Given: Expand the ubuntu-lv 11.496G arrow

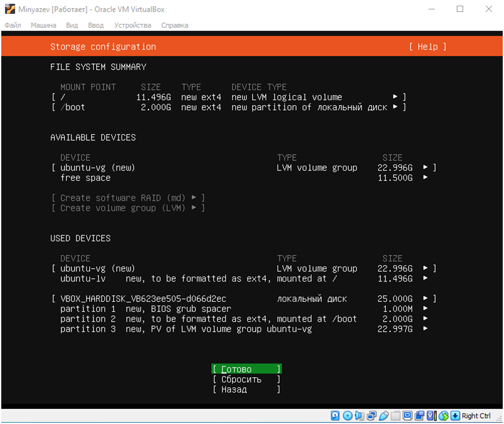Looking at the screenshot, I should point(425,278).
